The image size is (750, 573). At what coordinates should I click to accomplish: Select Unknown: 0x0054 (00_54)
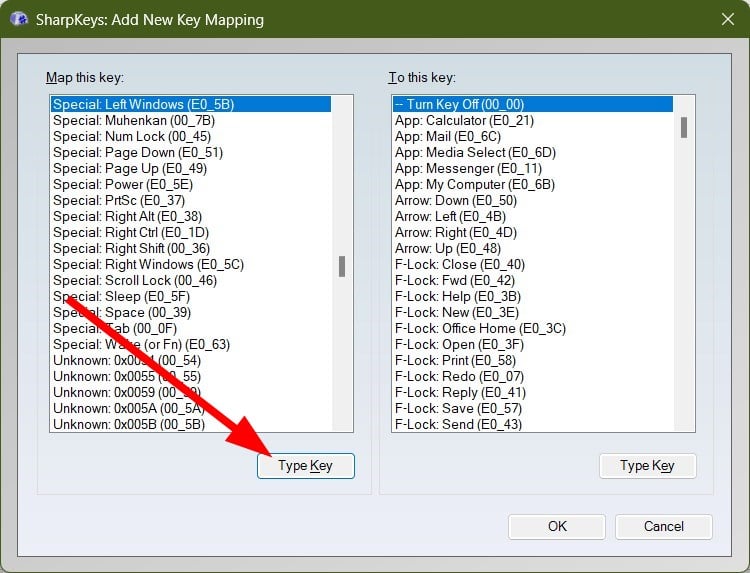point(191,361)
